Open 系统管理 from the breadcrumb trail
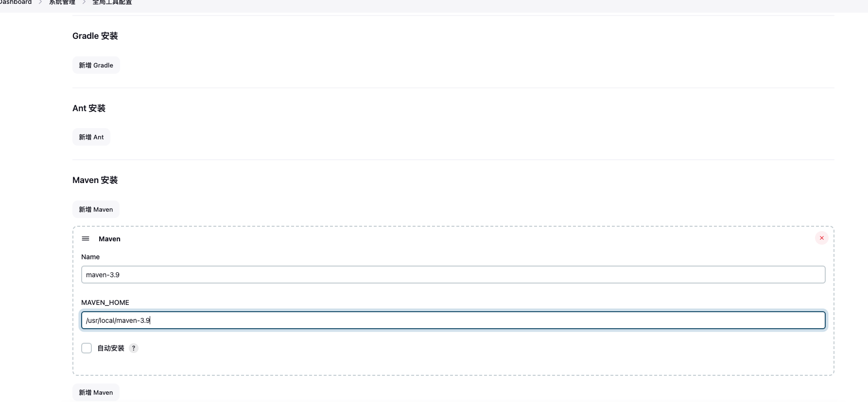 coord(61,2)
